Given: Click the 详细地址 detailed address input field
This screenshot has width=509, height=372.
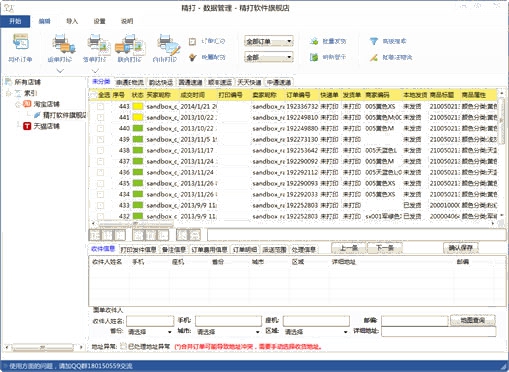Looking at the screenshot, I should pyautogui.click(x=439, y=332).
